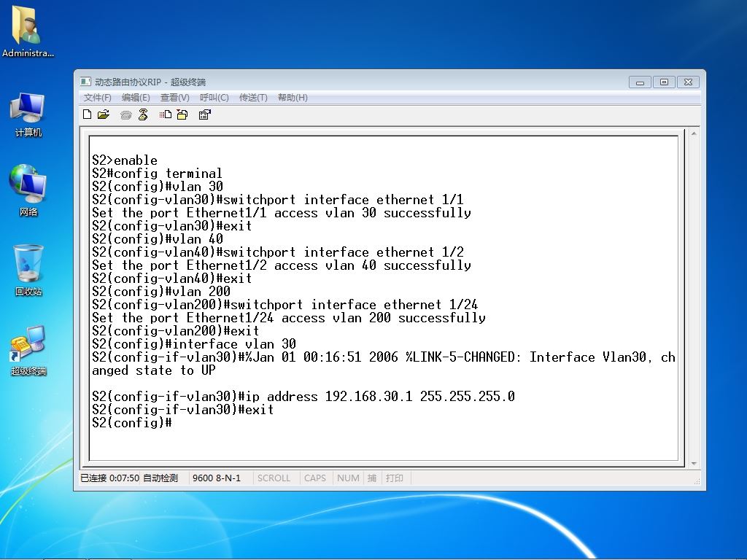Screen dimensions: 747x560
Task: Click the NUM status indicator
Action: coord(348,478)
